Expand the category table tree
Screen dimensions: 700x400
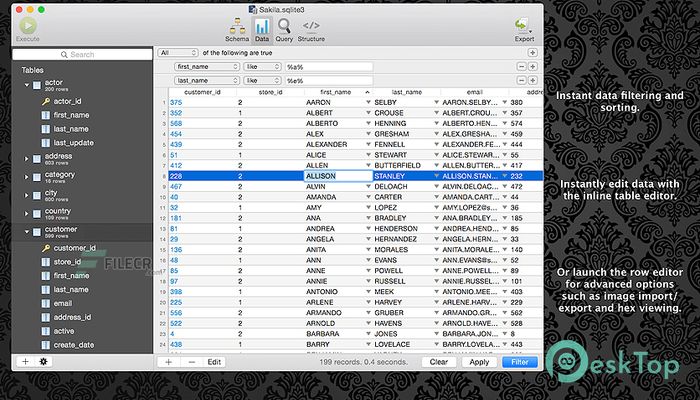[x=26, y=177]
